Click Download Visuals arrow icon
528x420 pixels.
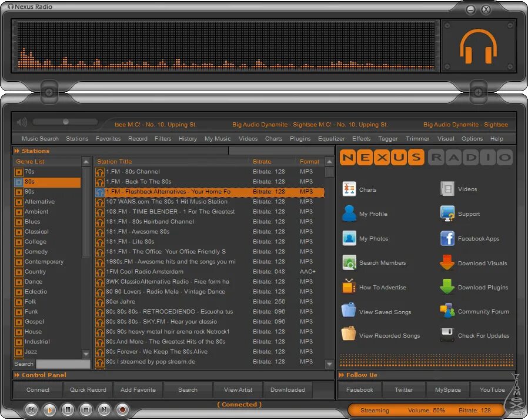click(447, 262)
